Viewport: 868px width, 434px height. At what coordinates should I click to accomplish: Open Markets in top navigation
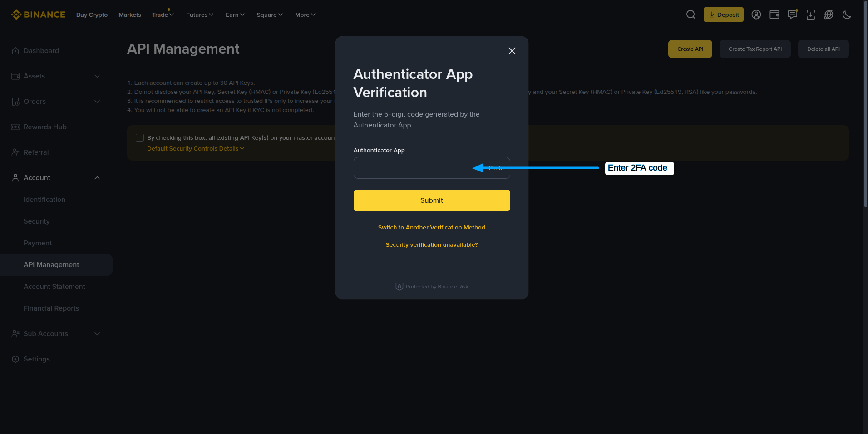[x=130, y=15]
